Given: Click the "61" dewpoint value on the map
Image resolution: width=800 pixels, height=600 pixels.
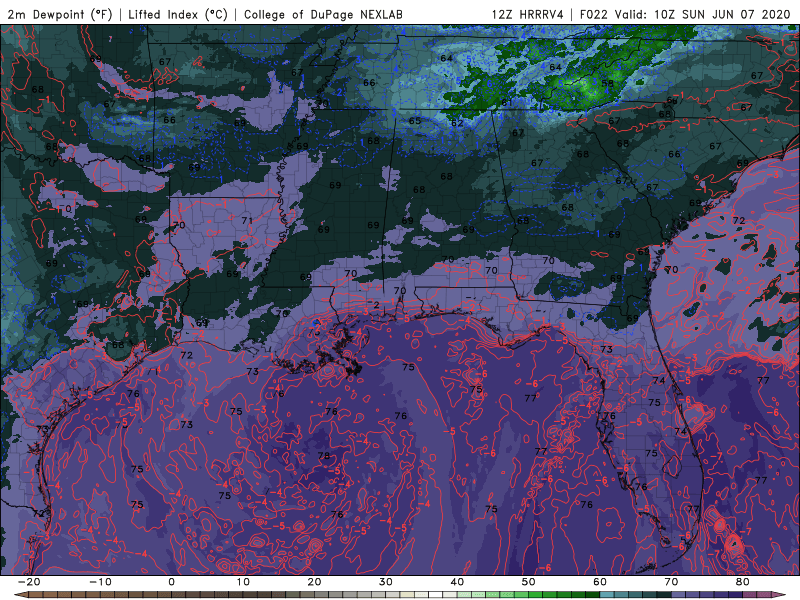Looking at the screenshot, I should click(507, 103).
